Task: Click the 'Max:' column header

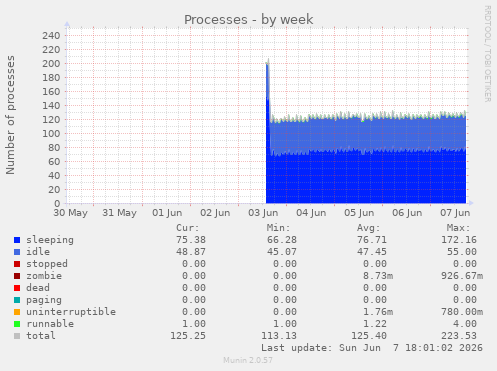Action: (459, 228)
